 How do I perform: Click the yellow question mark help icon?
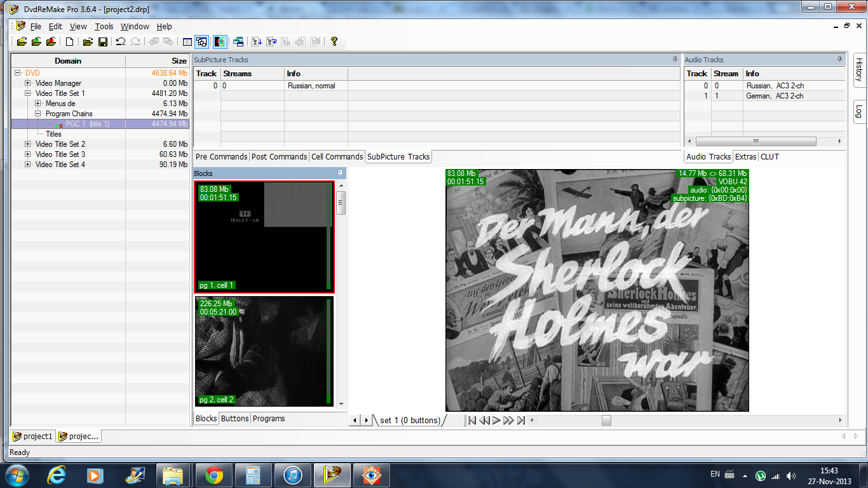coord(334,42)
